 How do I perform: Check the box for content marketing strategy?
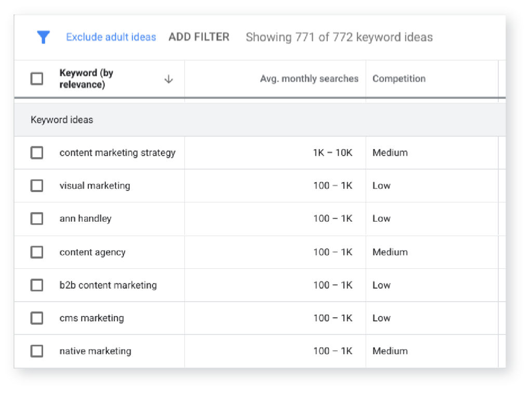click(37, 153)
